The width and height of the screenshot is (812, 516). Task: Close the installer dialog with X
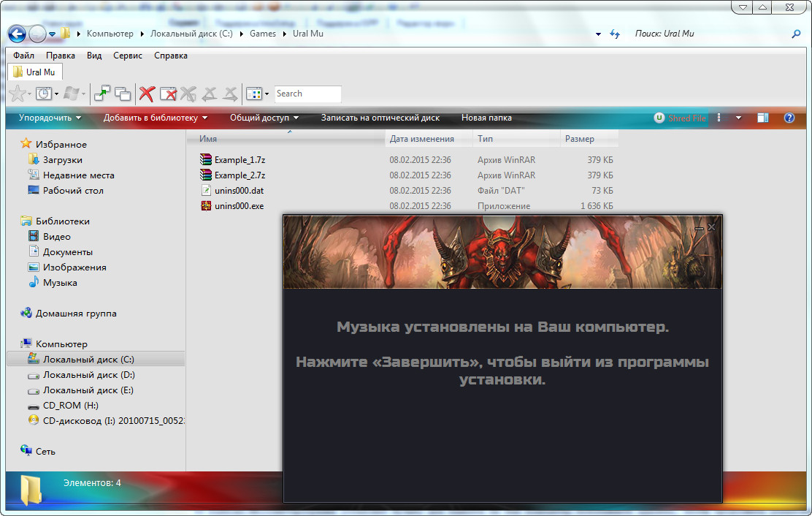pyautogui.click(x=711, y=227)
